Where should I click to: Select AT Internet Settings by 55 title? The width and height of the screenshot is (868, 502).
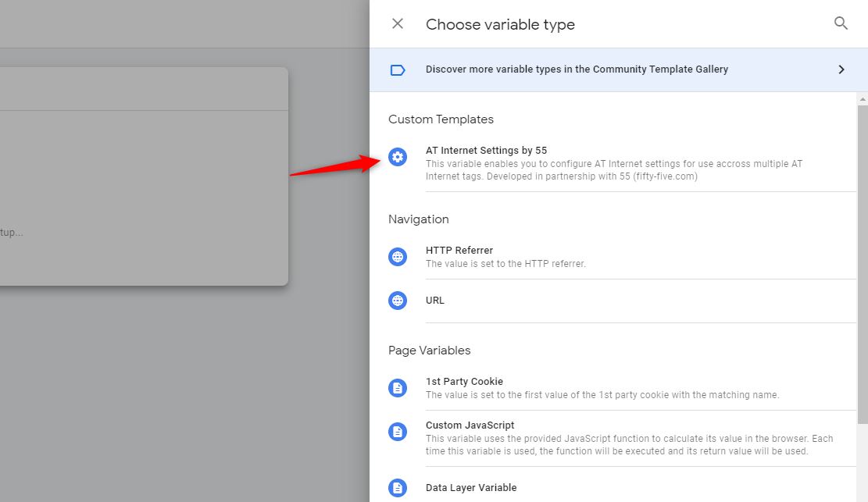click(x=486, y=150)
